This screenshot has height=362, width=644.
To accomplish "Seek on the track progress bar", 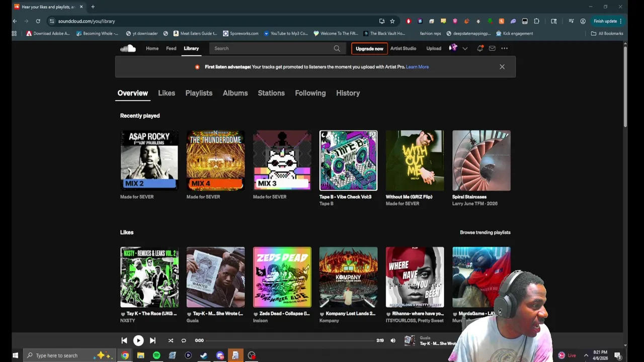I will pyautogui.click(x=290, y=340).
